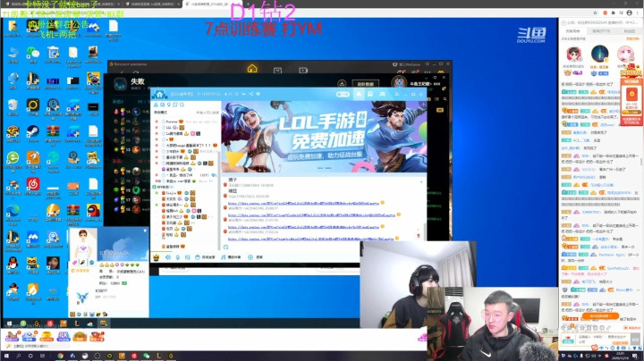The height and width of the screenshot is (361, 644).
Task: Click WeGame download icon near refresh button
Action: coord(342,84)
